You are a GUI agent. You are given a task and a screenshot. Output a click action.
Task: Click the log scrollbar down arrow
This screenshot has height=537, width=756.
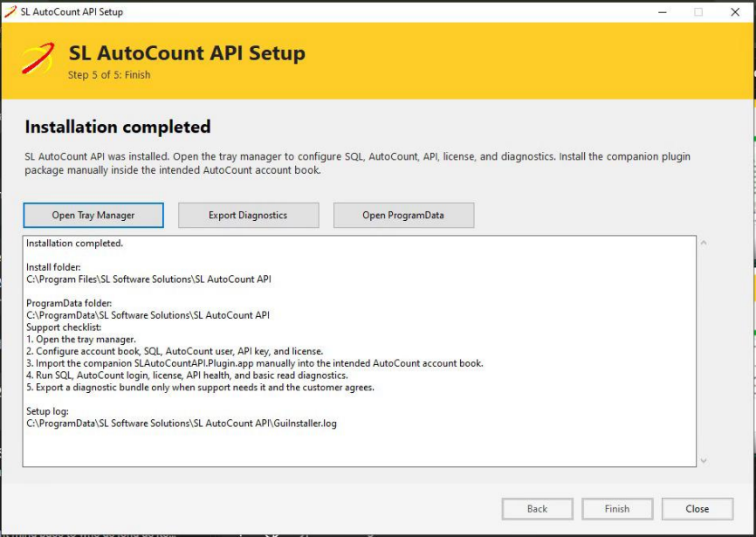pyautogui.click(x=704, y=461)
